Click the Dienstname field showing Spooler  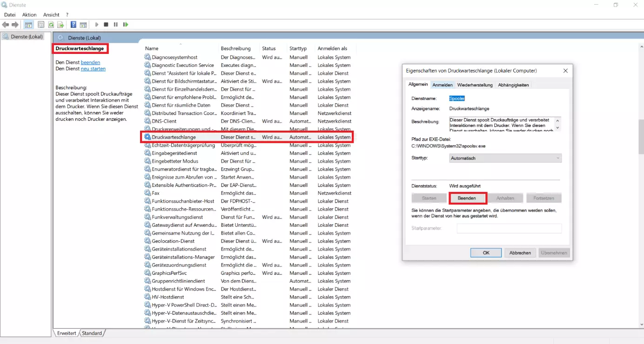457,99
